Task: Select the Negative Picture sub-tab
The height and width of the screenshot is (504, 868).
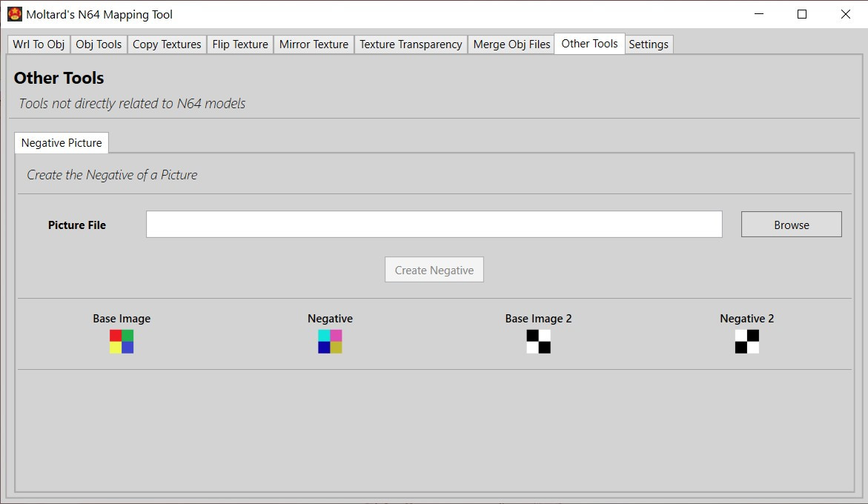Action: [x=61, y=142]
